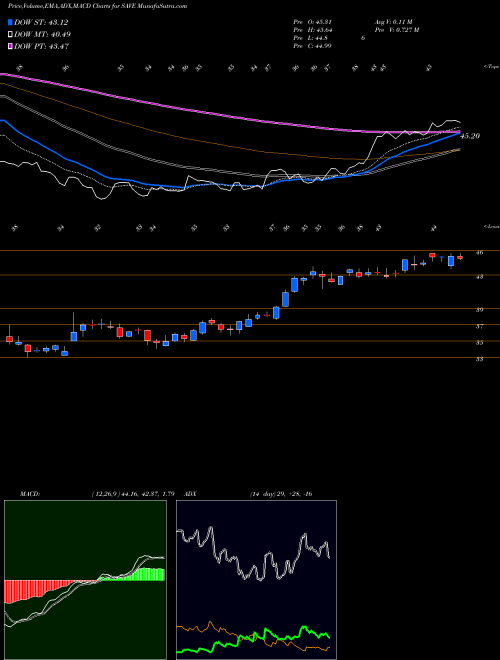
Task: Click the magenta DOW PT legend swatch
Action: coord(11,46)
